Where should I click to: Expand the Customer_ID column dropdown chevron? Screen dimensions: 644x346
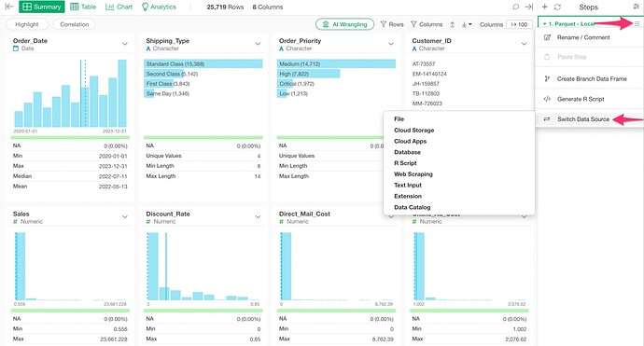(525, 44)
